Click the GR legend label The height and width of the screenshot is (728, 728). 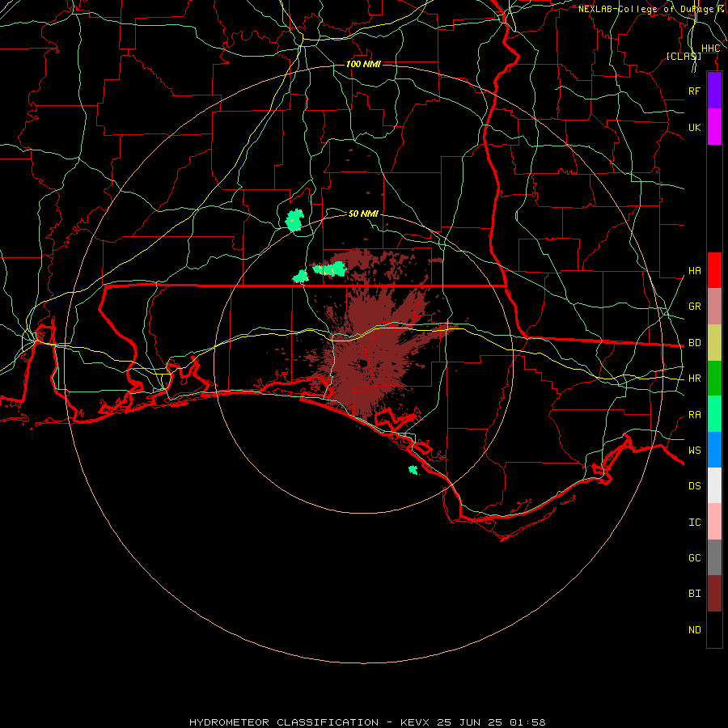pos(694,307)
